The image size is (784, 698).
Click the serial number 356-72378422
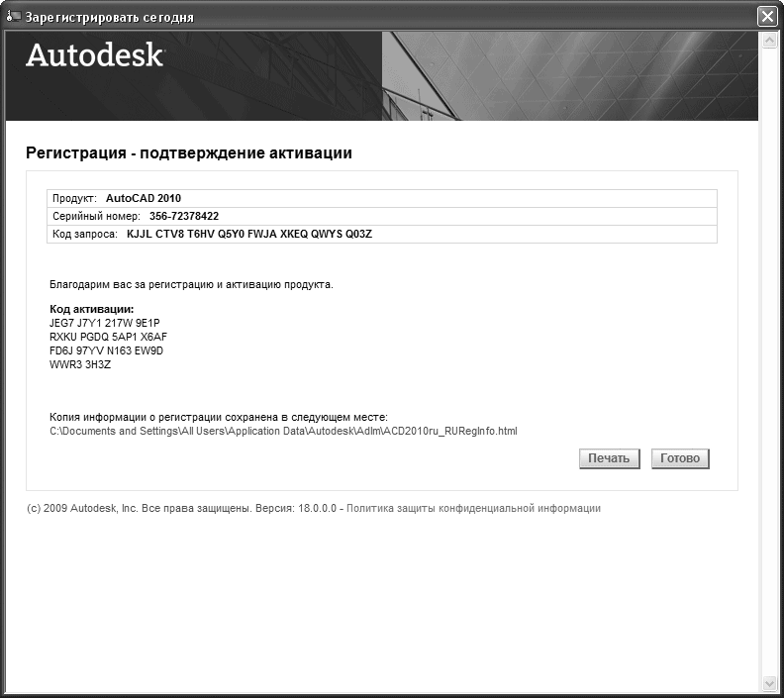184,216
